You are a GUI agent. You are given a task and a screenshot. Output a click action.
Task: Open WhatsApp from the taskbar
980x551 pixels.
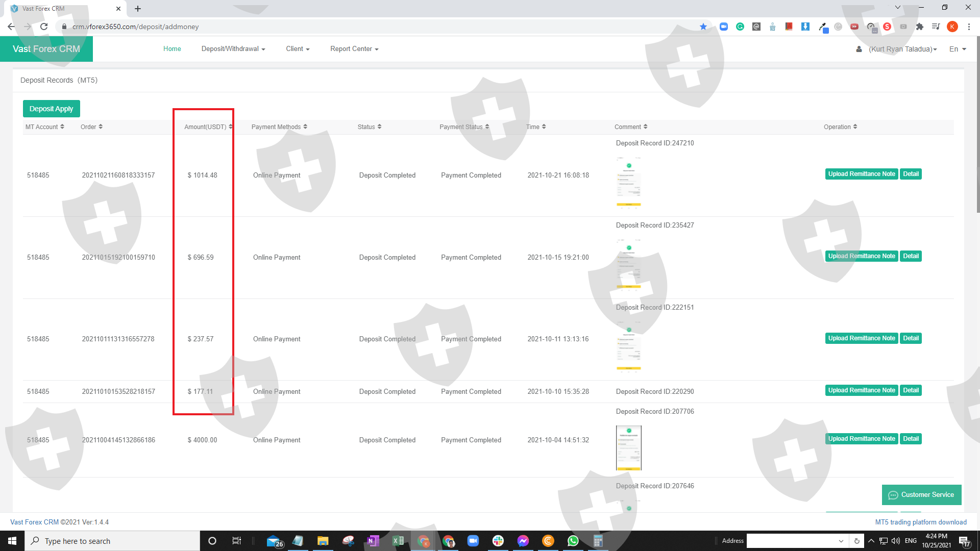[573, 541]
